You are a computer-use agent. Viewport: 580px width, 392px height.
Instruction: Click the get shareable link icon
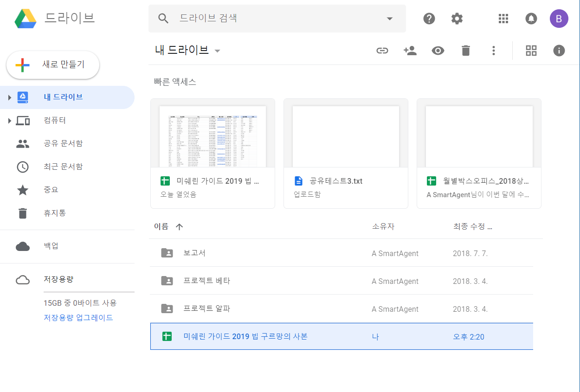tap(382, 51)
